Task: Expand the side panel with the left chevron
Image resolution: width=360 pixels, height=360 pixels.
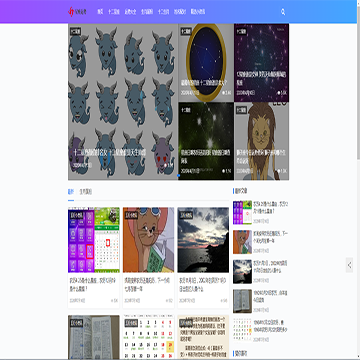Action: (349, 265)
